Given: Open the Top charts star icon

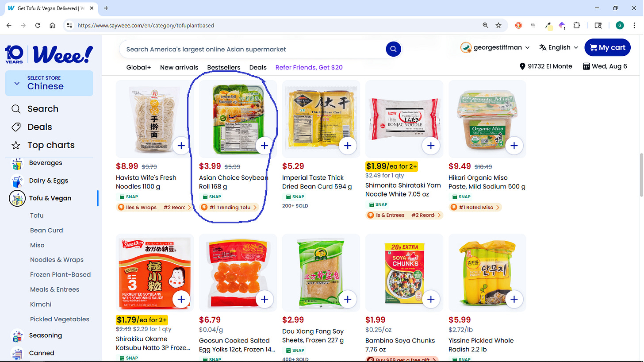Looking at the screenshot, I should [x=16, y=145].
